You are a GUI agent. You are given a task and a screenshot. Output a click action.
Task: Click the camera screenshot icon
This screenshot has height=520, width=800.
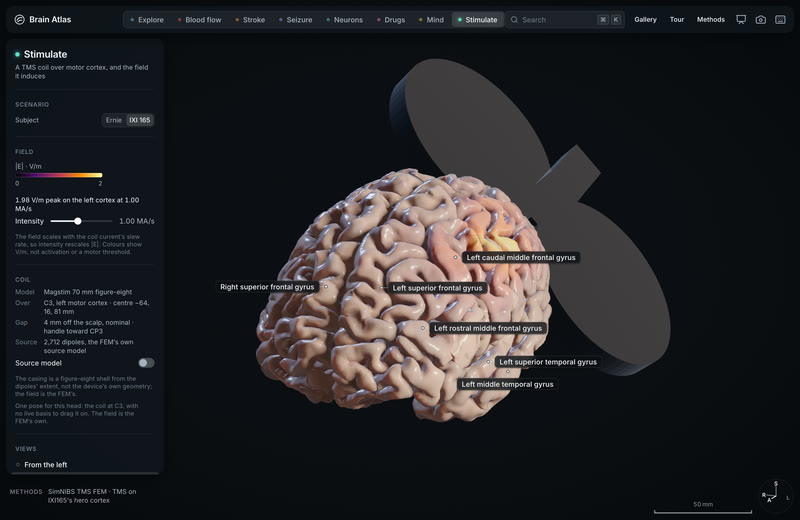click(760, 19)
